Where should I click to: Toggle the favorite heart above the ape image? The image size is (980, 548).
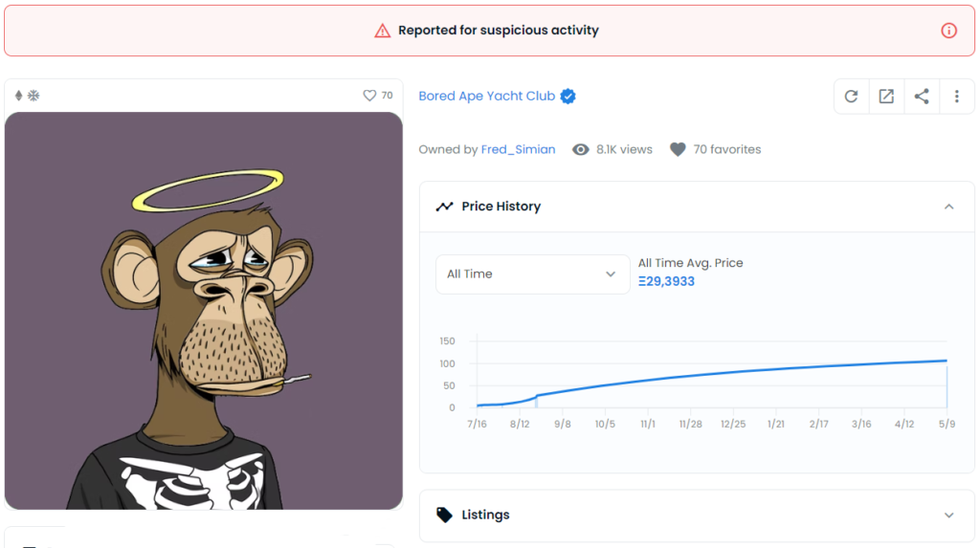[x=369, y=96]
